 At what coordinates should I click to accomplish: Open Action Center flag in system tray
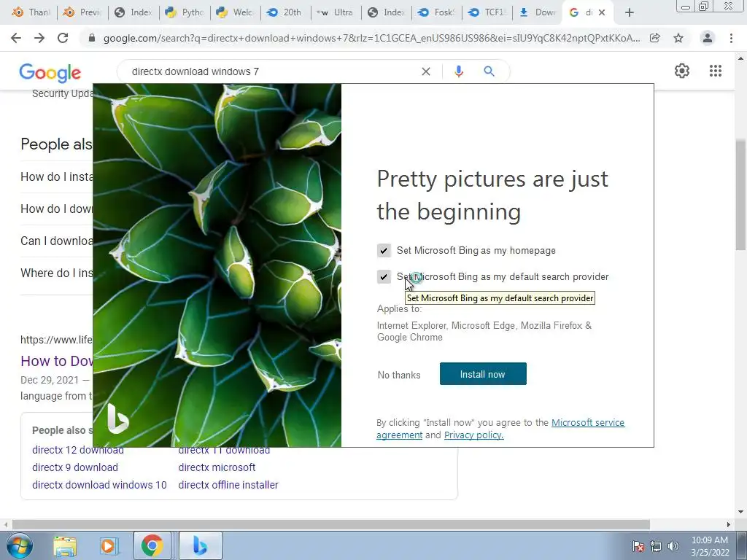tap(638, 546)
